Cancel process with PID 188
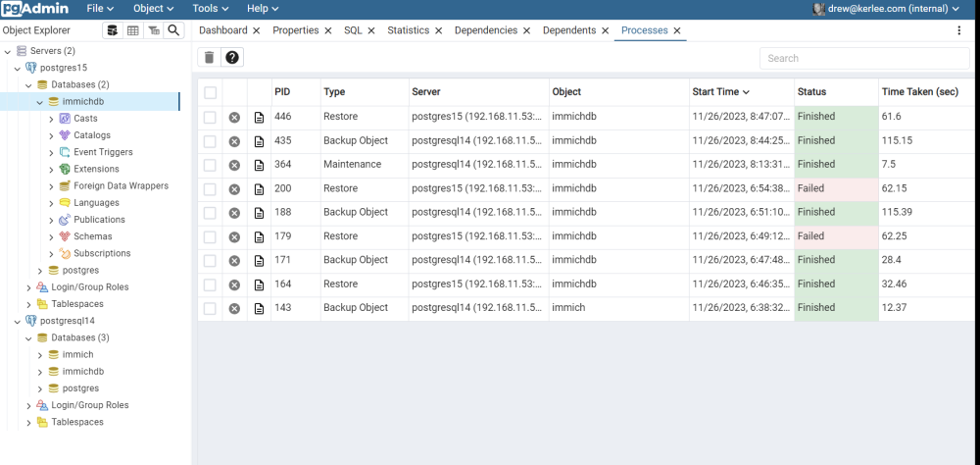 click(234, 212)
